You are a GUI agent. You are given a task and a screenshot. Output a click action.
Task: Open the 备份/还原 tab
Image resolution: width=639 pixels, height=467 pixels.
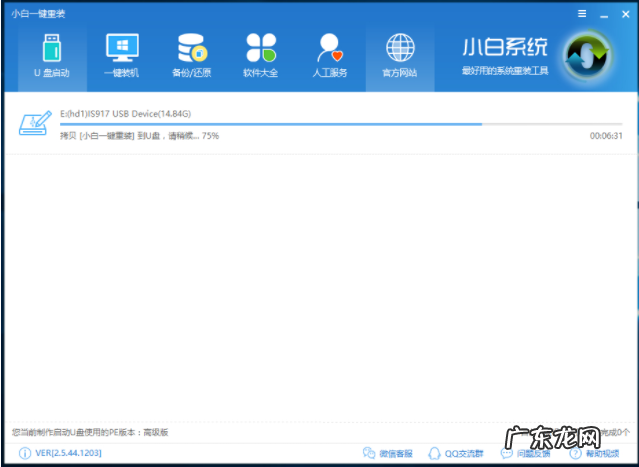pyautogui.click(x=191, y=57)
